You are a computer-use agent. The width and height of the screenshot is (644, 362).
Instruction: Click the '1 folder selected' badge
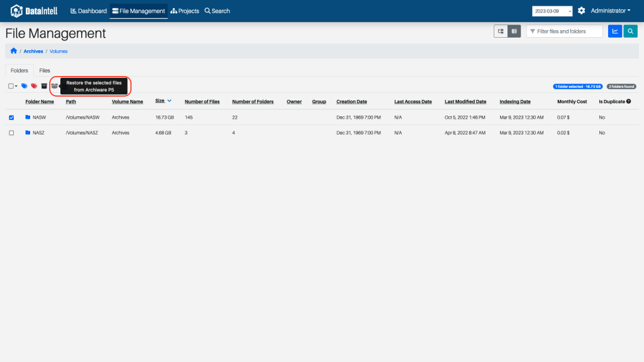point(577,87)
